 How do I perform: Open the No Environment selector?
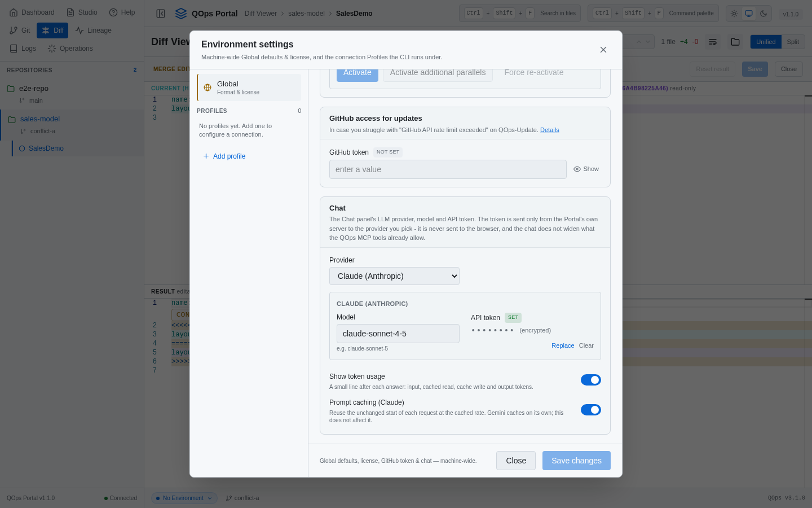[184, 498]
